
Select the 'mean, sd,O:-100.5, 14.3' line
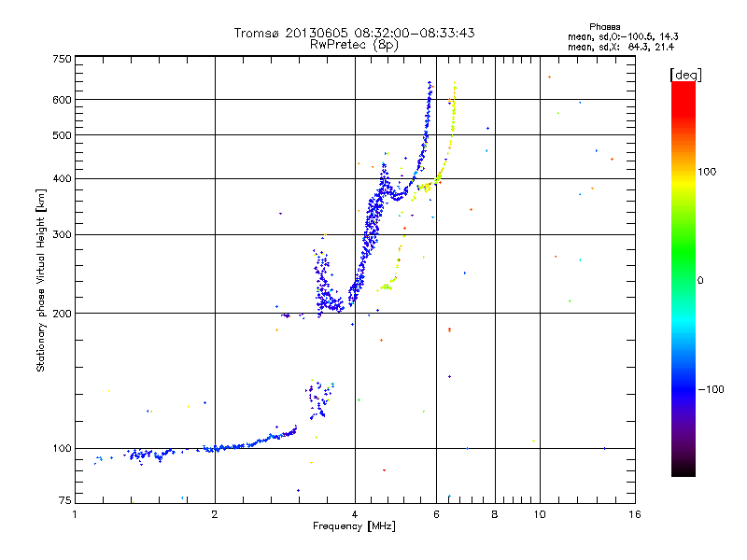[x=623, y=36]
